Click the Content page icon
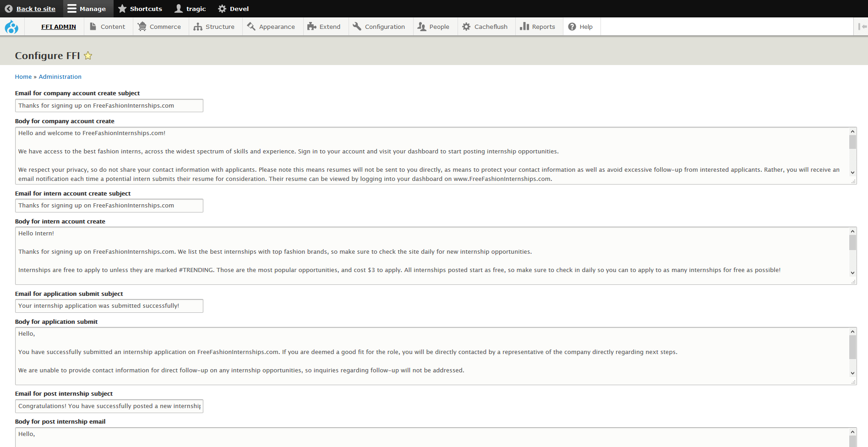868x447 pixels. [x=93, y=27]
